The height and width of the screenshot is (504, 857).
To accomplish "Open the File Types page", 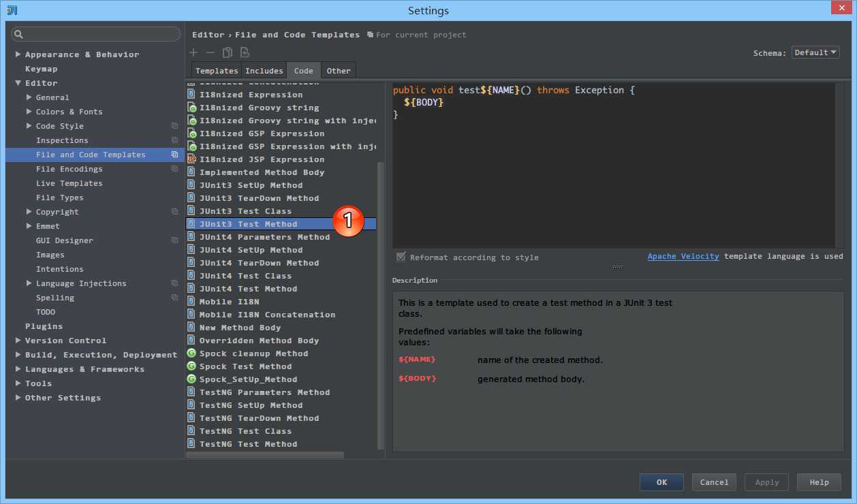I will (60, 198).
